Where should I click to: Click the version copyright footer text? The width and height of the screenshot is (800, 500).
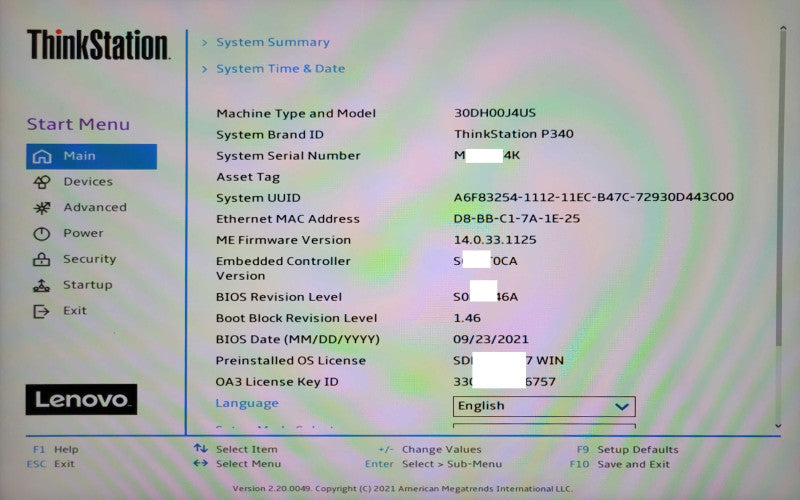coord(403,488)
